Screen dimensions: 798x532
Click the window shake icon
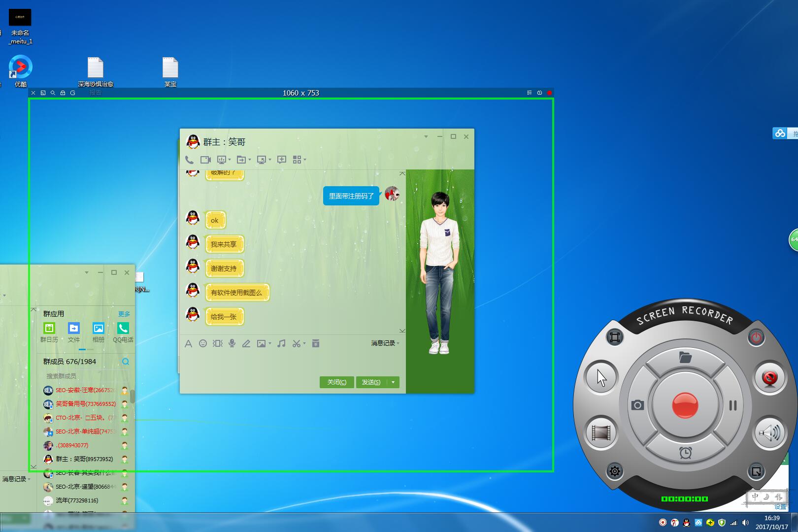(217, 343)
